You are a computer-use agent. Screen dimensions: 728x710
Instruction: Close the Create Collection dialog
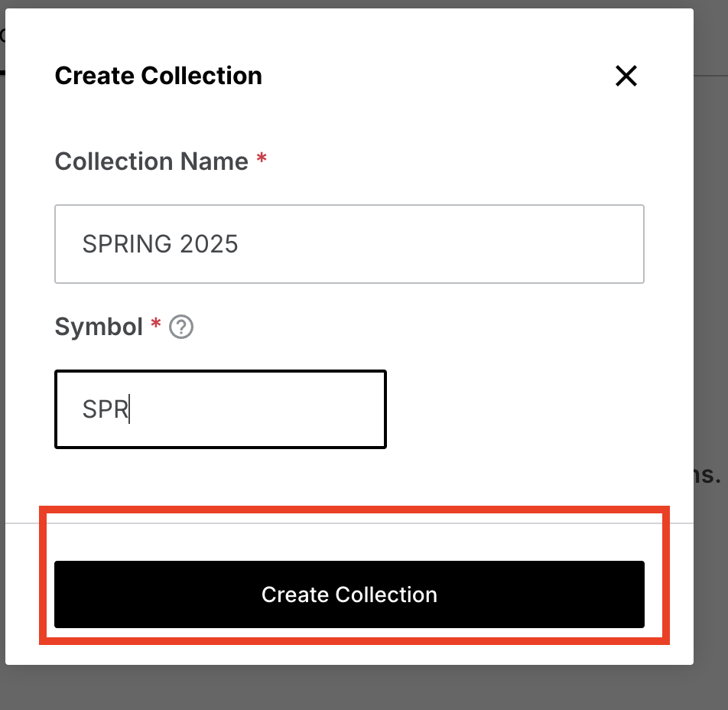626,76
